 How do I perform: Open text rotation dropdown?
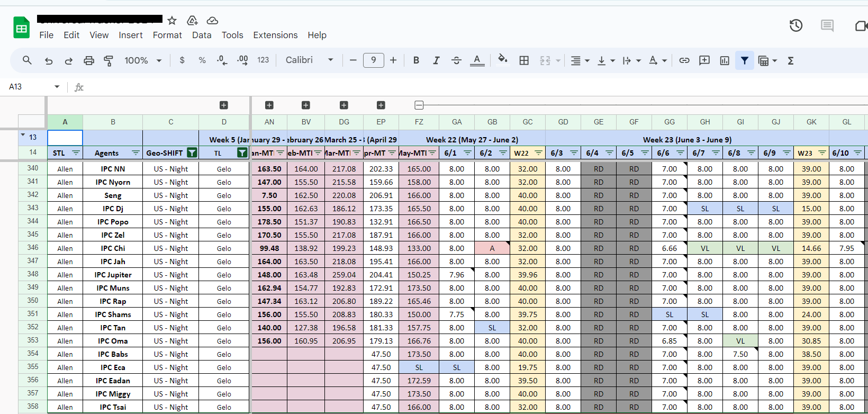tap(657, 60)
